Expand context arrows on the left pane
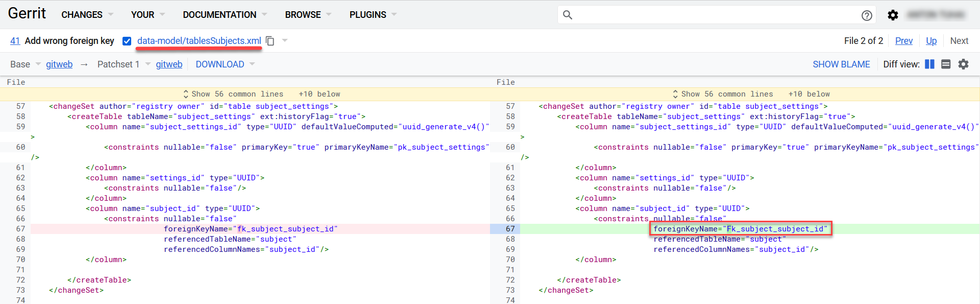This screenshot has height=304, width=980. (x=186, y=94)
